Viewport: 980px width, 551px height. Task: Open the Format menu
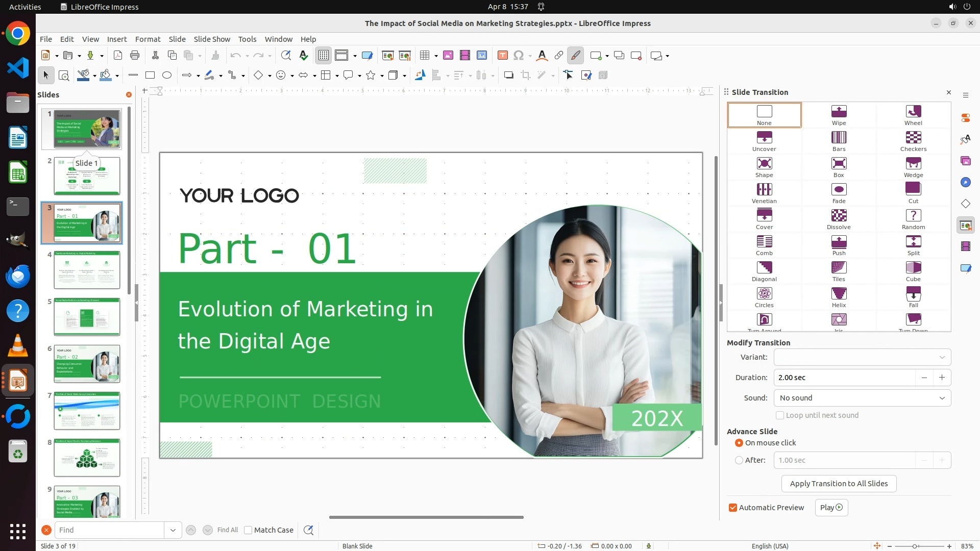148,39
